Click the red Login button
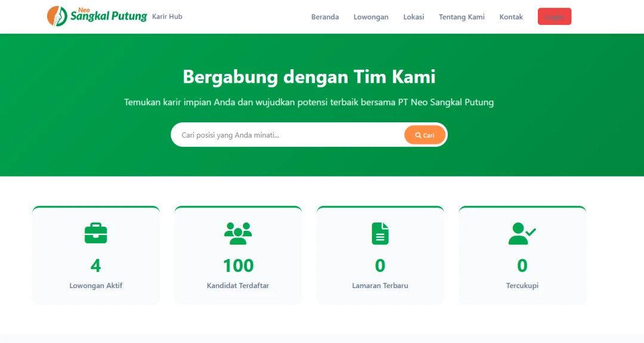The width and height of the screenshot is (644, 343). pos(555,17)
